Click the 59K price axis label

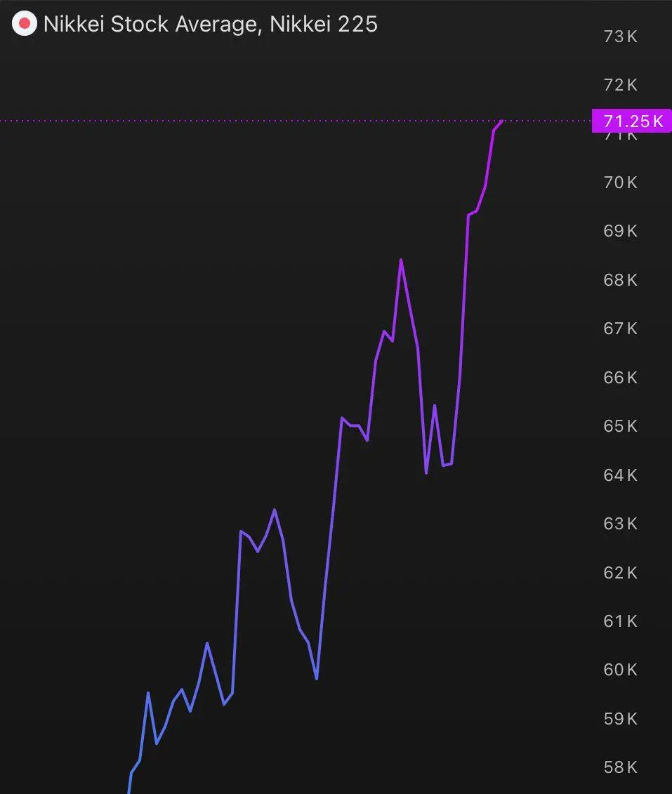[620, 718]
